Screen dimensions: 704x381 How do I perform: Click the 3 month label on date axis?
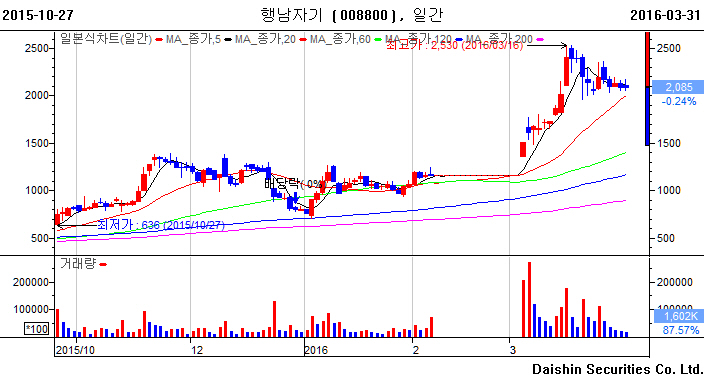[512, 350]
